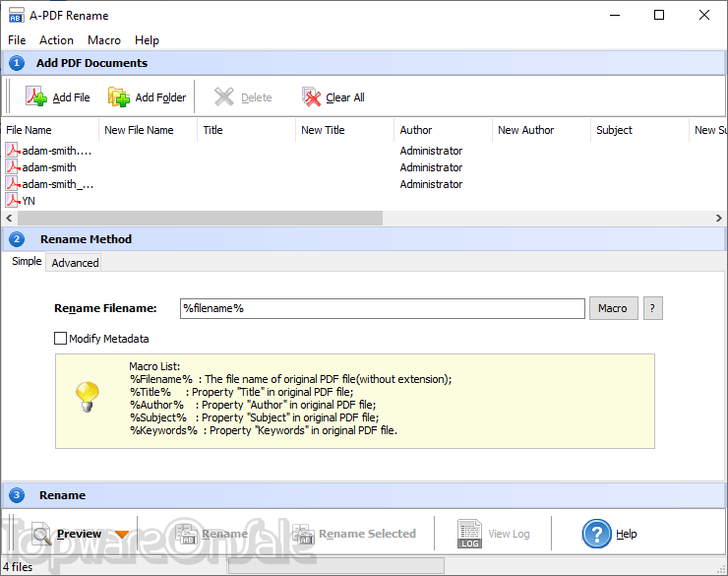Viewport: 728px width, 576px height.
Task: Click the Add Folder toolbar icon
Action: (x=119, y=96)
